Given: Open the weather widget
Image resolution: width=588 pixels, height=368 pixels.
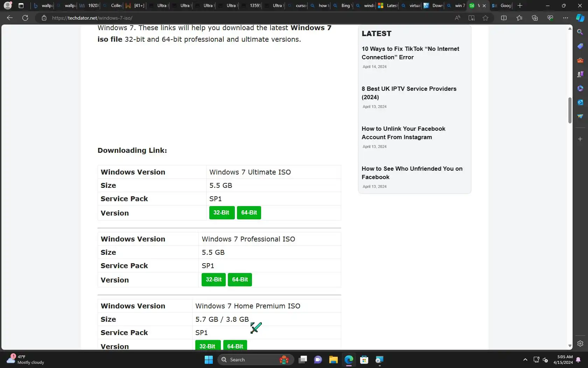Looking at the screenshot, I should pos(26,360).
